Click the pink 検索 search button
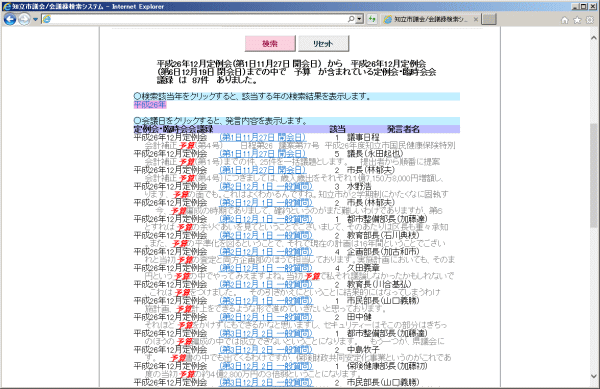 point(270,44)
